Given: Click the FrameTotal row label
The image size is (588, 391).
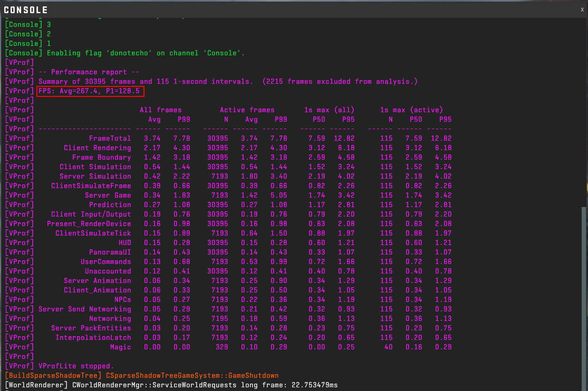Looking at the screenshot, I should click(110, 139).
